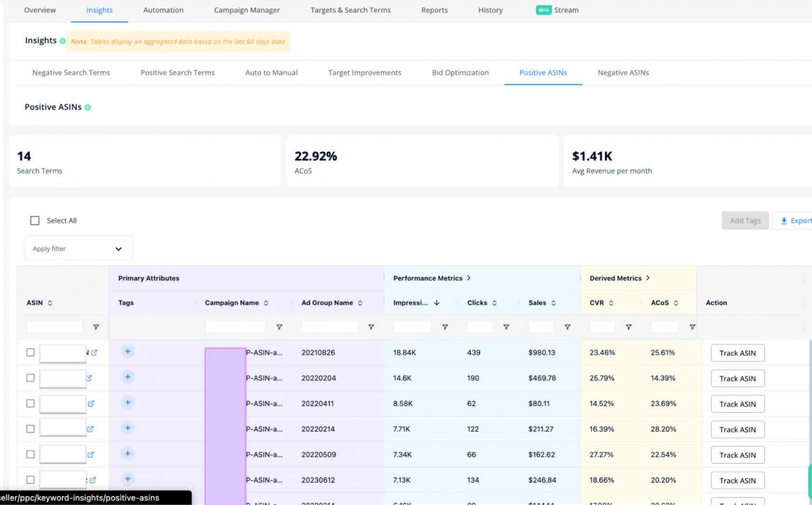Click the Export download icon

(784, 221)
